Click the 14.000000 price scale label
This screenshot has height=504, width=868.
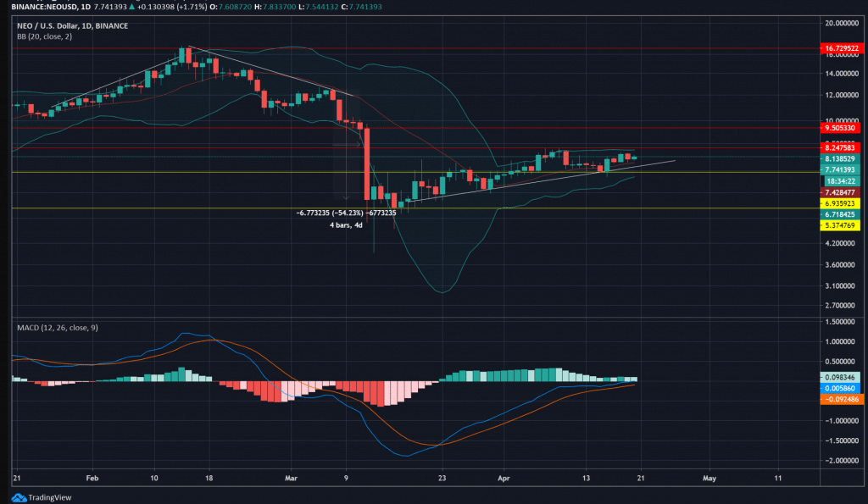point(842,74)
